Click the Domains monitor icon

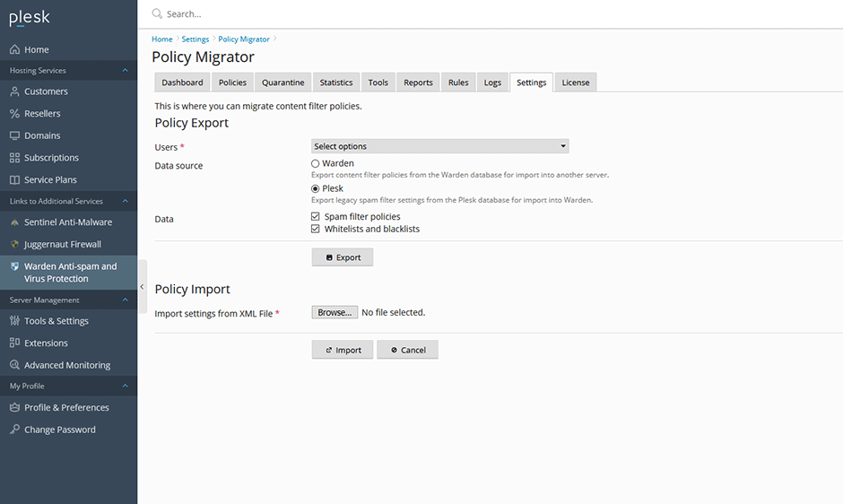pos(14,135)
